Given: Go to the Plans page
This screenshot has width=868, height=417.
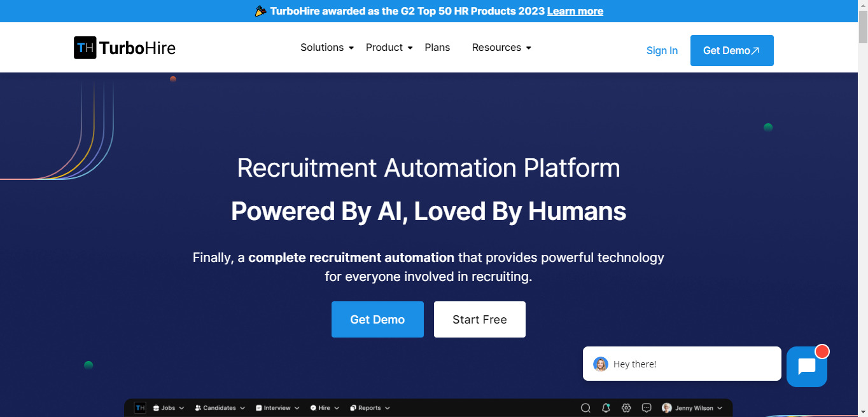Looking at the screenshot, I should point(437,48).
